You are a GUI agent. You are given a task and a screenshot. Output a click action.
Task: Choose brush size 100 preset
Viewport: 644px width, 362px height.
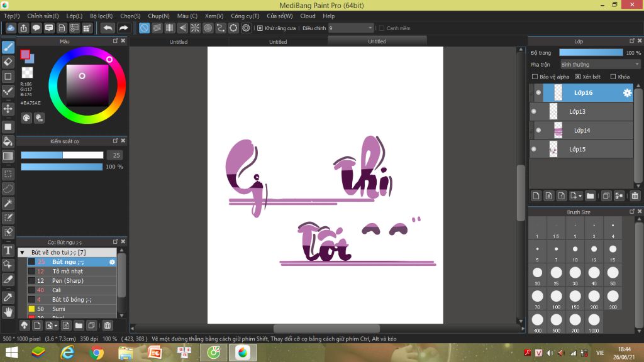(556, 299)
